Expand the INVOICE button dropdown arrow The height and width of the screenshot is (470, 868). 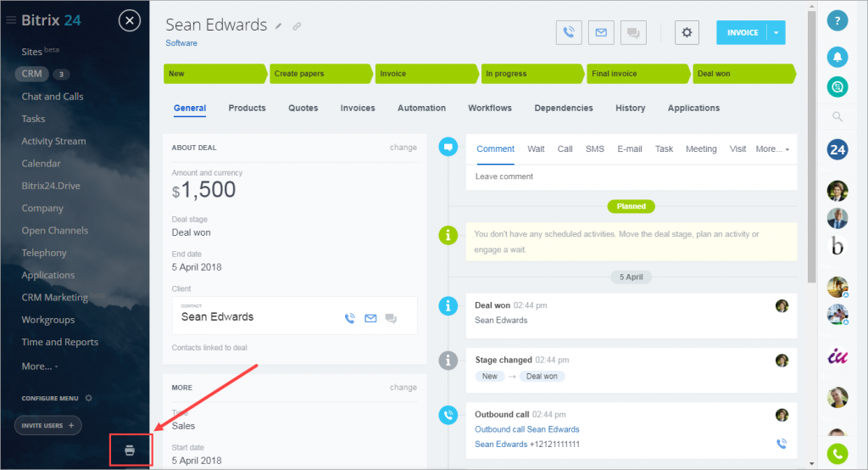pos(776,33)
